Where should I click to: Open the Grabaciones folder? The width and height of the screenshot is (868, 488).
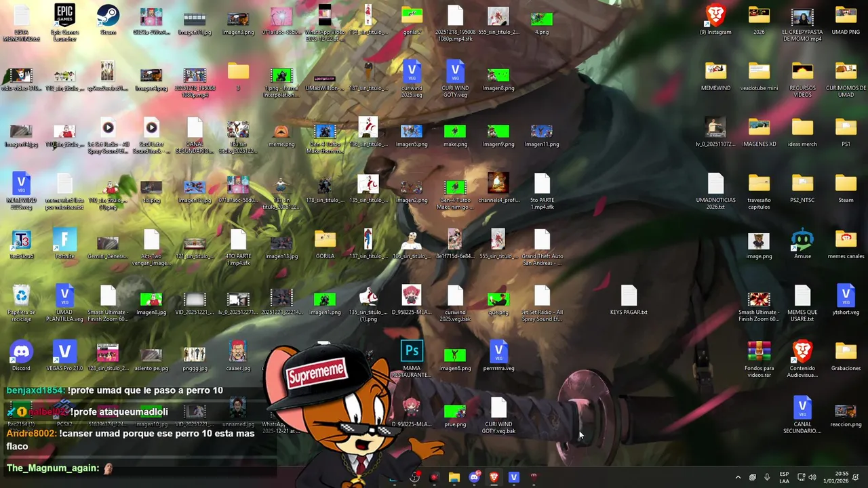point(846,357)
